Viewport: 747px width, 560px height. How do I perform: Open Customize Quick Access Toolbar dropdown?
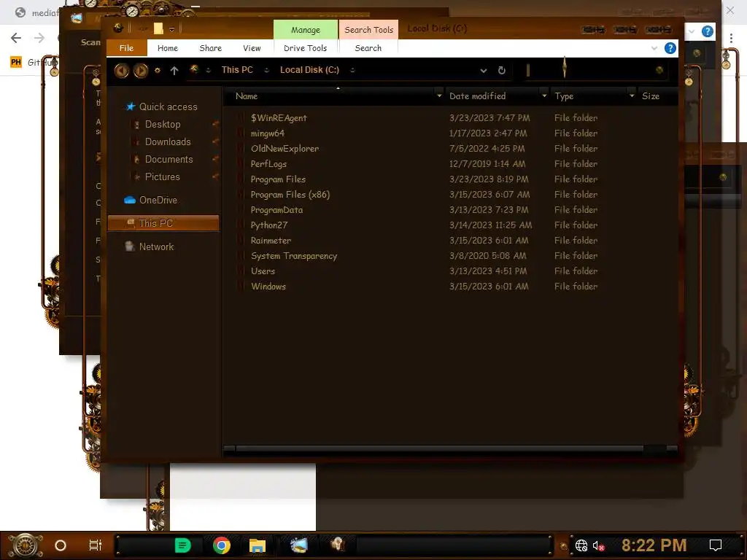171,29
